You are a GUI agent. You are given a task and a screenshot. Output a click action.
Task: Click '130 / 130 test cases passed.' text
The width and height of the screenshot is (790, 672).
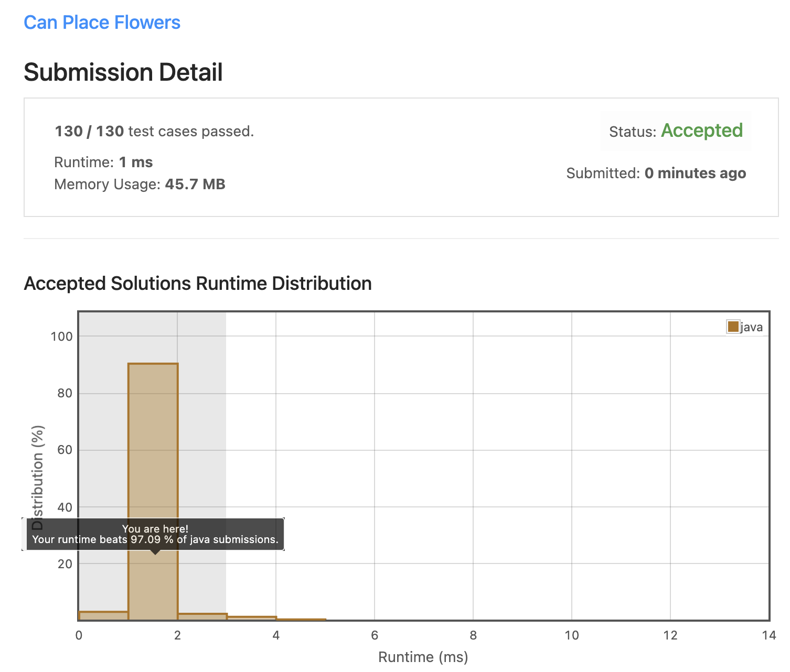pyautogui.click(x=154, y=131)
